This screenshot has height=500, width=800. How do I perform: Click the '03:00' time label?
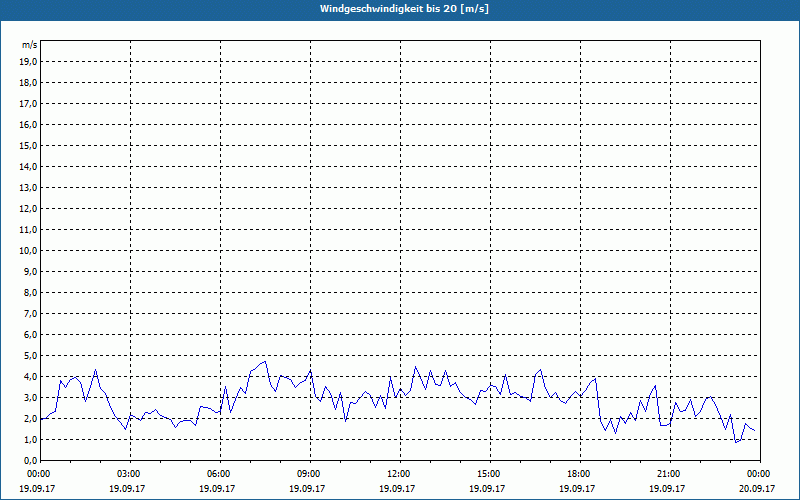coord(131,474)
